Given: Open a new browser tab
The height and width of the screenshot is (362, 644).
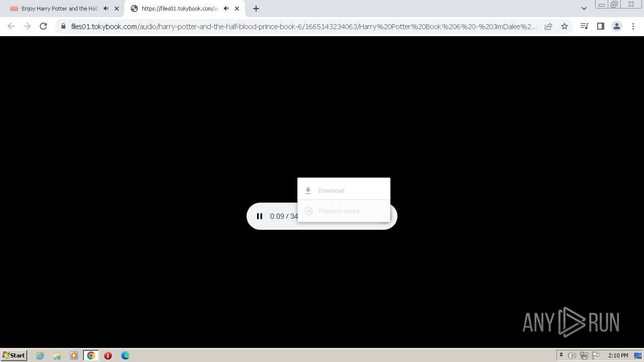Looking at the screenshot, I should 256,9.
